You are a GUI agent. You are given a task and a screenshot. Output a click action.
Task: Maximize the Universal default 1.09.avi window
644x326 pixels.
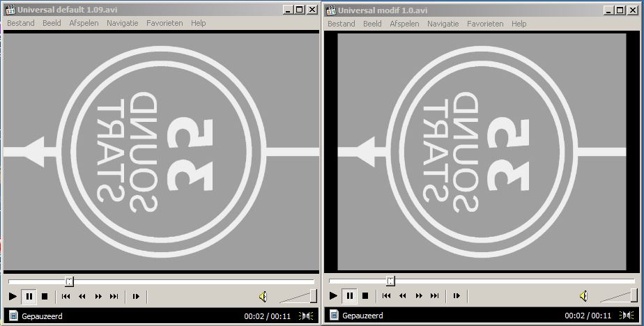pos(300,10)
